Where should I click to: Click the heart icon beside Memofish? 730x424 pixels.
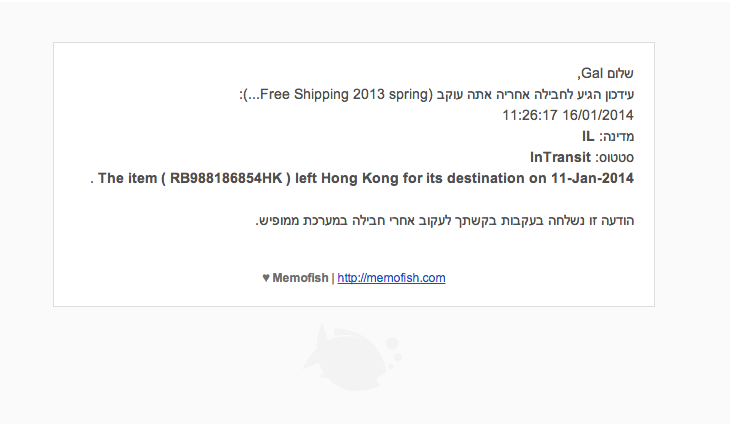265,278
